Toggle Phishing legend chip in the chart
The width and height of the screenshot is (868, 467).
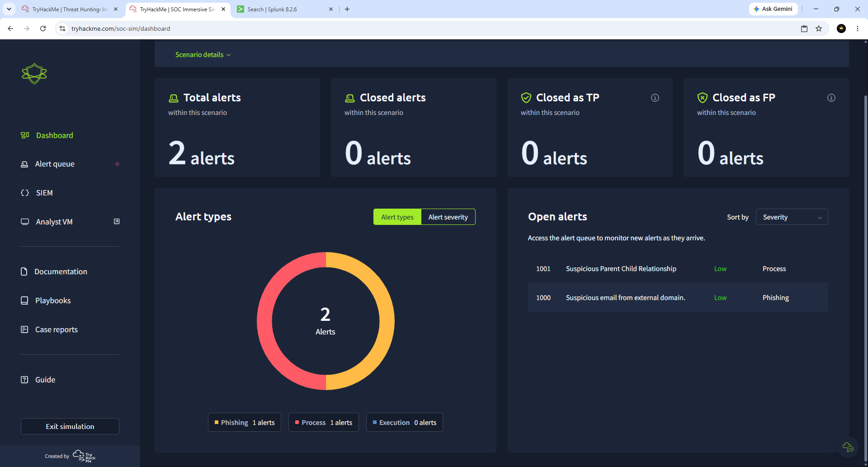tap(245, 422)
